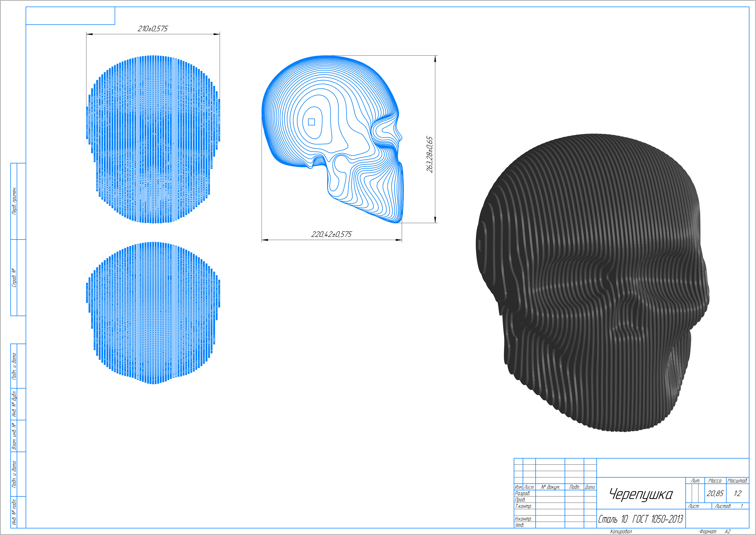Select the Изм. header cell

(519, 487)
